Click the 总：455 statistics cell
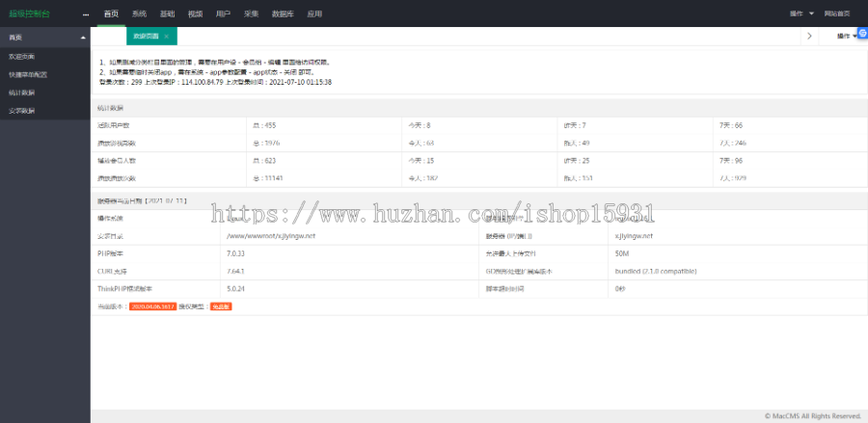 click(x=324, y=125)
